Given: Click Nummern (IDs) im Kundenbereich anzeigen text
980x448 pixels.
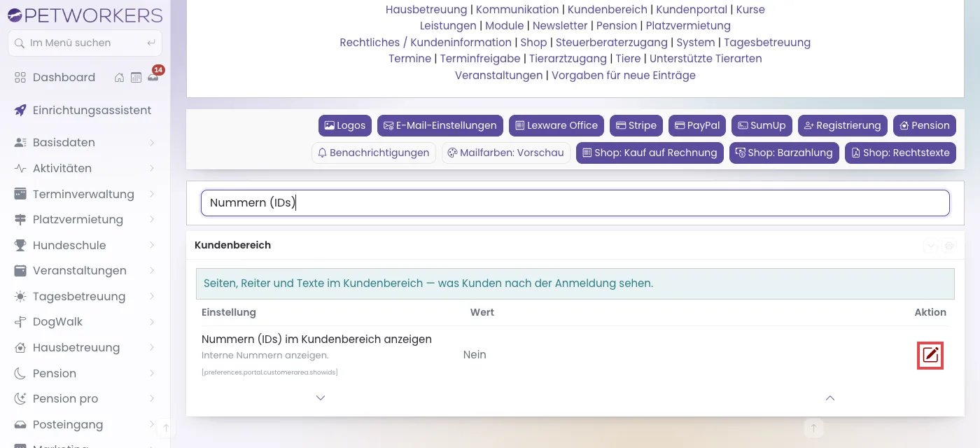Looking at the screenshot, I should point(316,339).
